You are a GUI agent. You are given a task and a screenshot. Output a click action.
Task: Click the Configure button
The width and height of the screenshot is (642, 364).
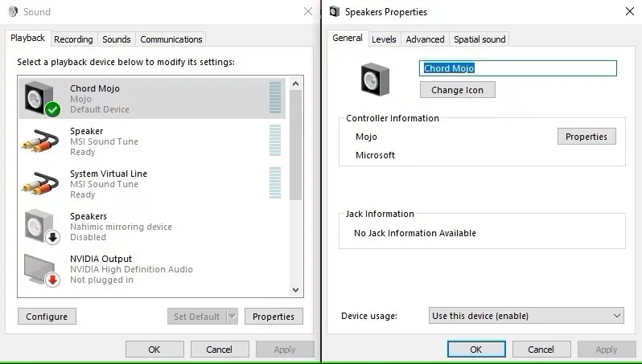click(47, 317)
